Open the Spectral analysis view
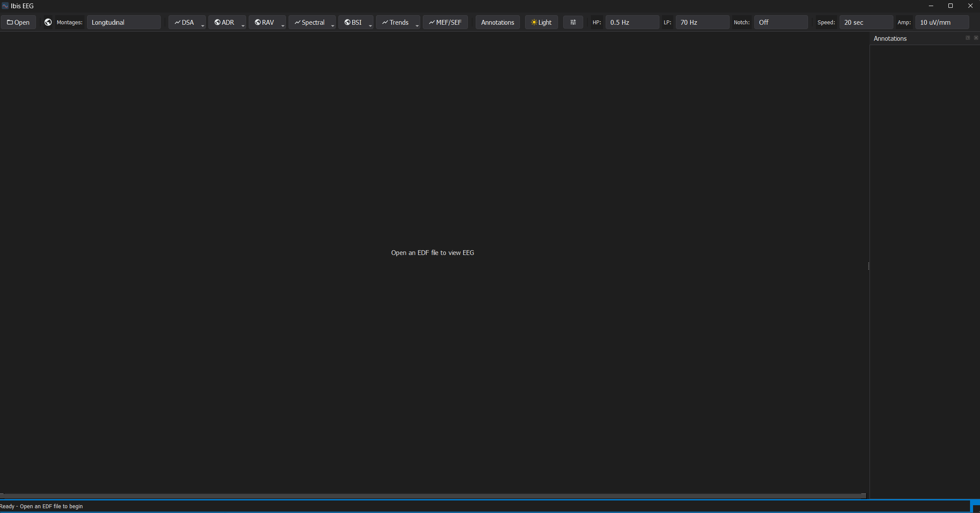Image resolution: width=980 pixels, height=513 pixels. tap(310, 22)
